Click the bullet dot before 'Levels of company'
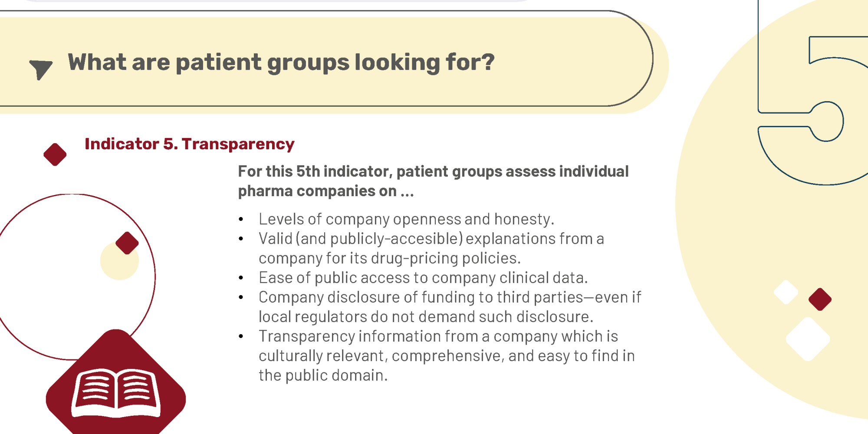The width and height of the screenshot is (868, 434). coord(241,220)
